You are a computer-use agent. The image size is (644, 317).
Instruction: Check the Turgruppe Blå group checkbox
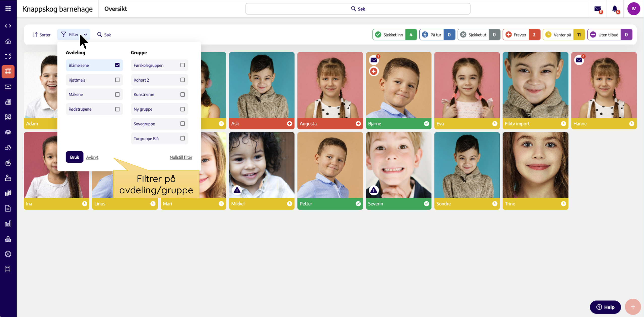tap(183, 138)
